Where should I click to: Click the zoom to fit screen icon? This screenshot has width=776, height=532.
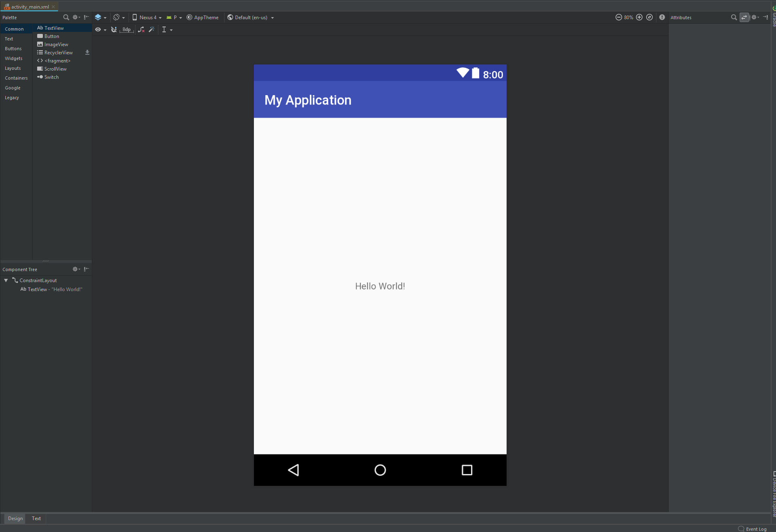[x=649, y=17]
